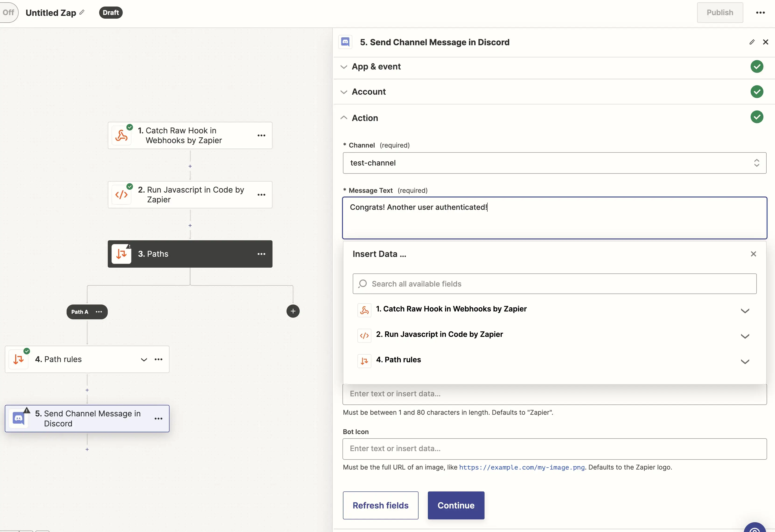Click the Search all available fields box
Image resolution: width=775 pixels, height=532 pixels.
click(x=554, y=284)
